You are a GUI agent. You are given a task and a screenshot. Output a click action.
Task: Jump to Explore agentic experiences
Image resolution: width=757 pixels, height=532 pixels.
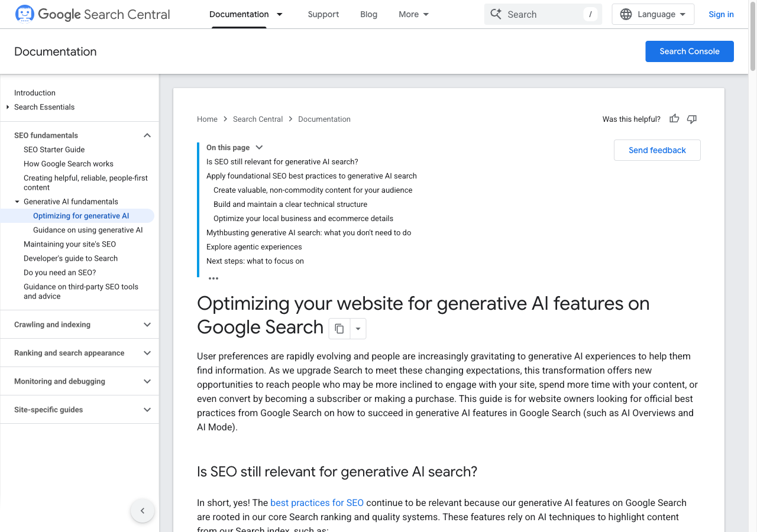254,246
